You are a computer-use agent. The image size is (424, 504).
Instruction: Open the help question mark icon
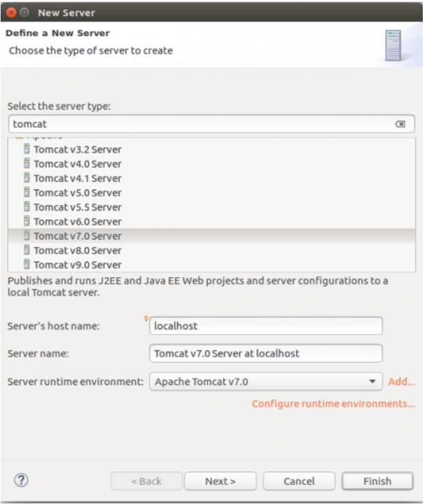21,480
